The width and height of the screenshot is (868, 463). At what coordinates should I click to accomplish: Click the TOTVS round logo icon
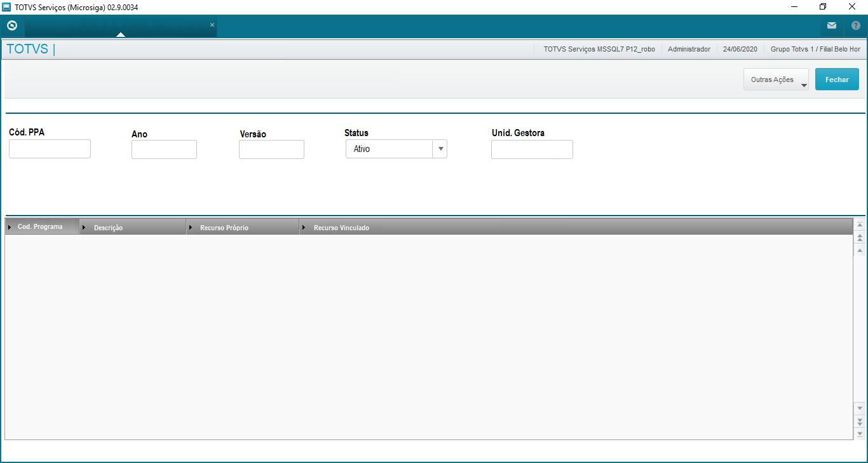[x=11, y=26]
